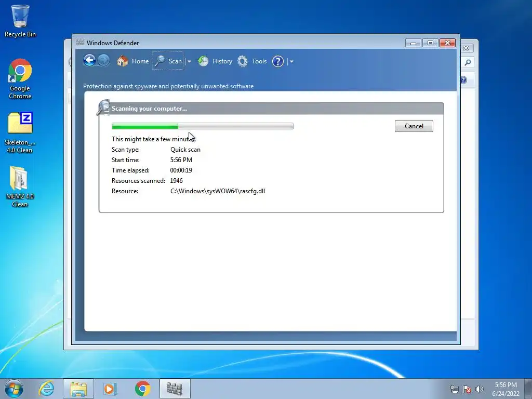Click the volume speaker tray icon
Screen dimensions: 532x399
click(x=480, y=389)
